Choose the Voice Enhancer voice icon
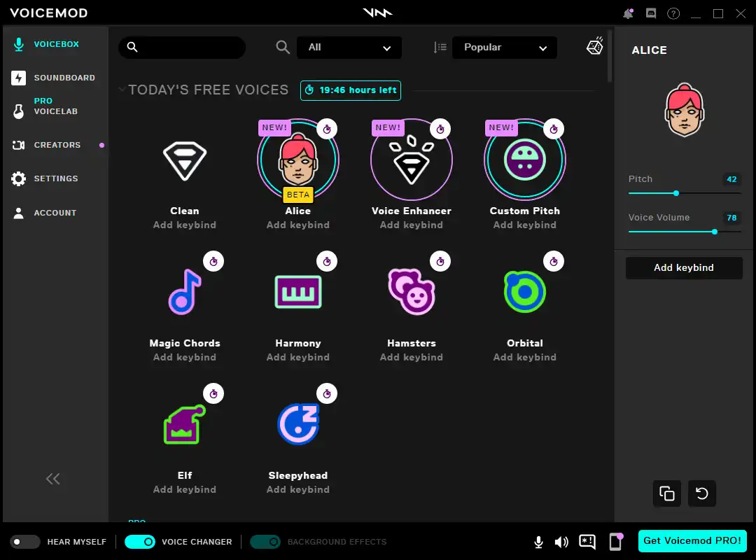This screenshot has width=756, height=560. point(412,160)
